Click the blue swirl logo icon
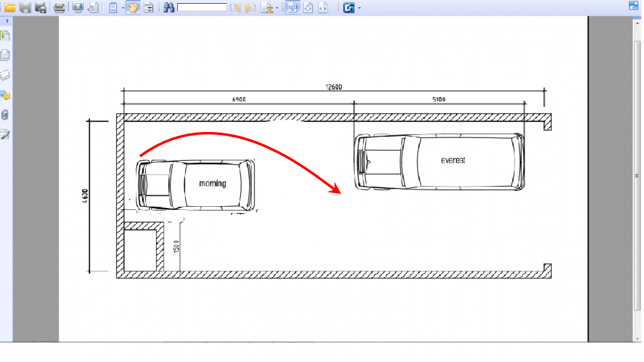Screen dimensions: 644x362 pos(348,8)
